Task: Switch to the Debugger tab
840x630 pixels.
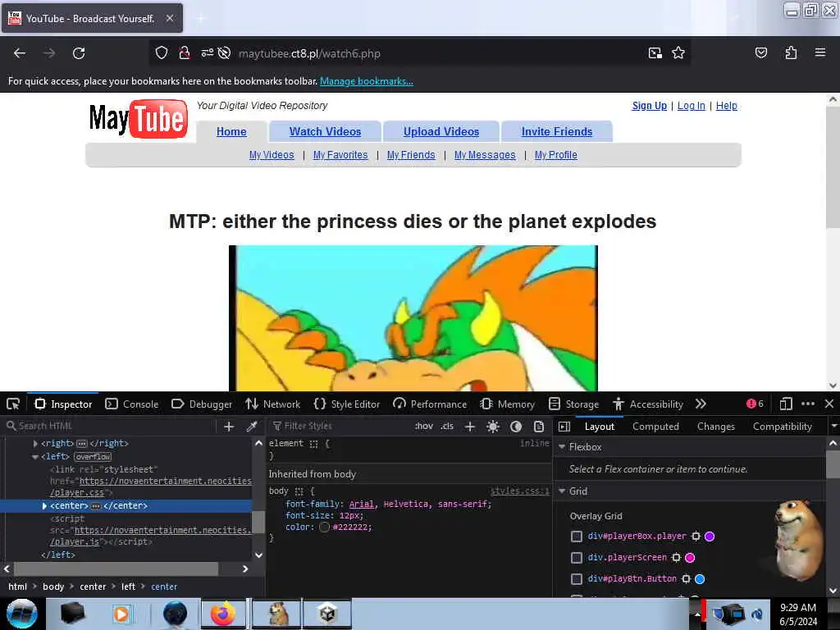Action: (202, 404)
